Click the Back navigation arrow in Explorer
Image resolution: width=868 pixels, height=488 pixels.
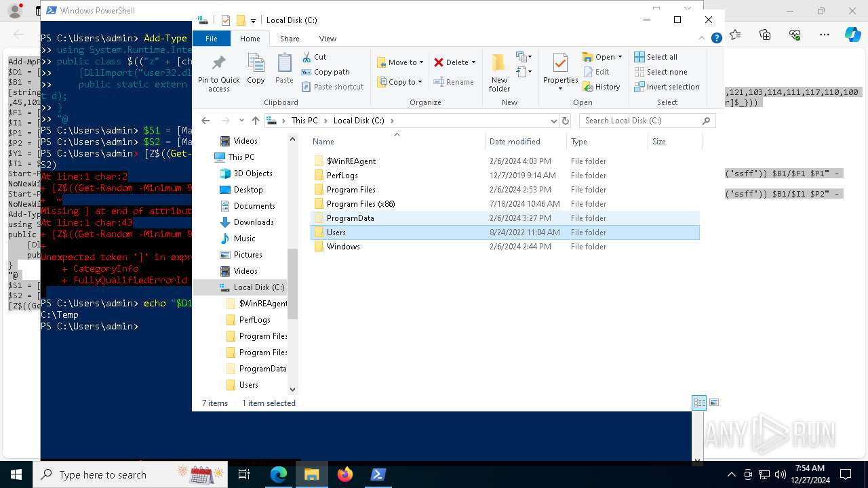pyautogui.click(x=205, y=121)
